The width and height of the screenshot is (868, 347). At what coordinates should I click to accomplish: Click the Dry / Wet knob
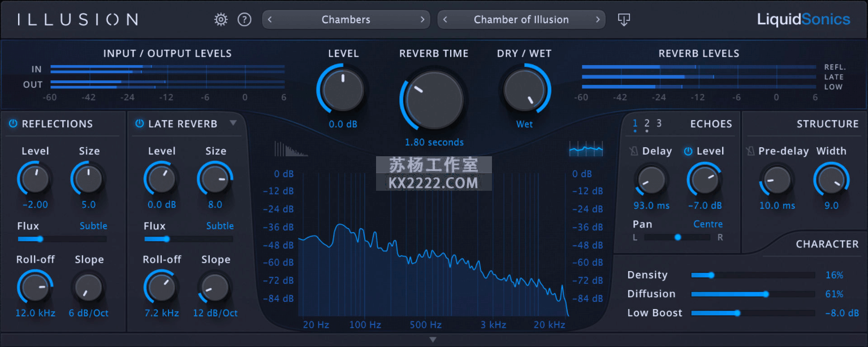click(x=524, y=90)
